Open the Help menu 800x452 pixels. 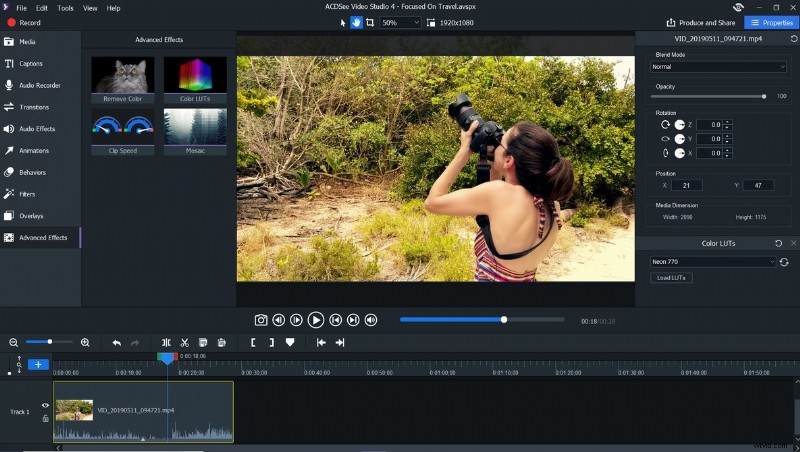click(x=113, y=8)
